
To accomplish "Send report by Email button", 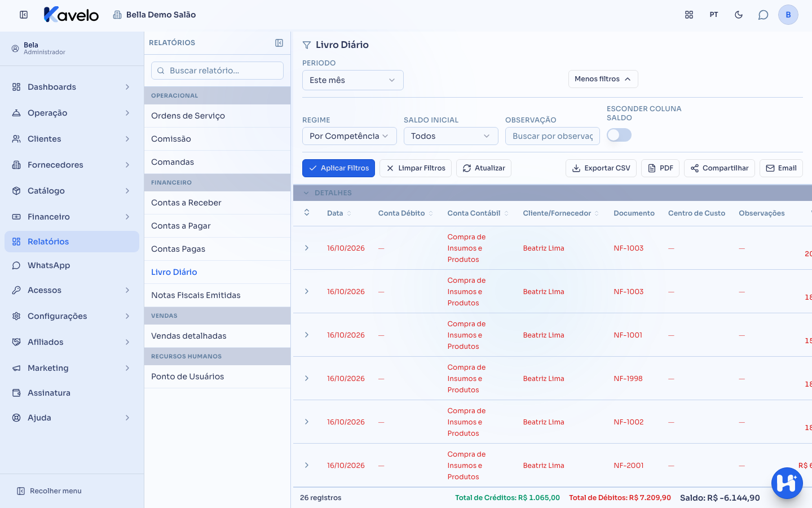I will point(781,168).
